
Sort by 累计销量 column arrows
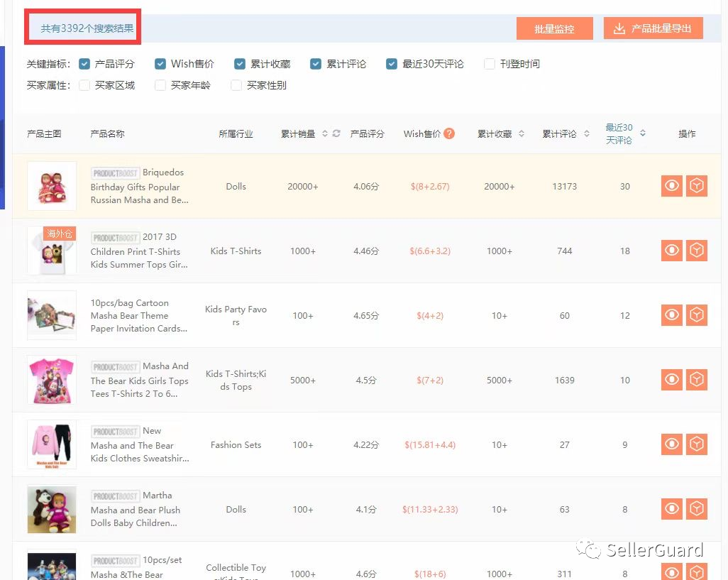tap(324, 133)
